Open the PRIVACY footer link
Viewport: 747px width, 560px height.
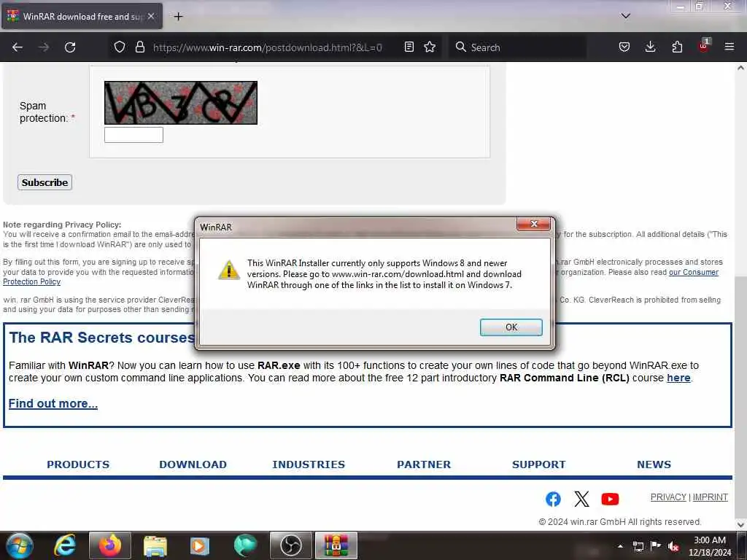pyautogui.click(x=668, y=497)
